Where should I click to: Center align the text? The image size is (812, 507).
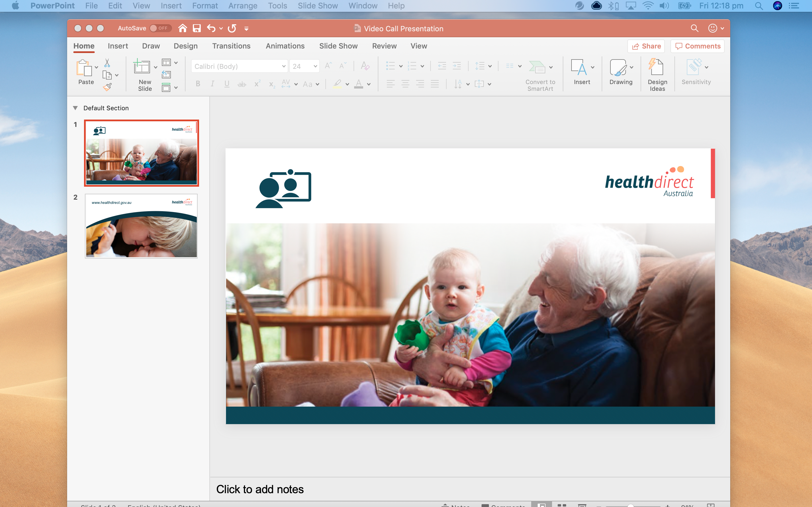(x=405, y=84)
